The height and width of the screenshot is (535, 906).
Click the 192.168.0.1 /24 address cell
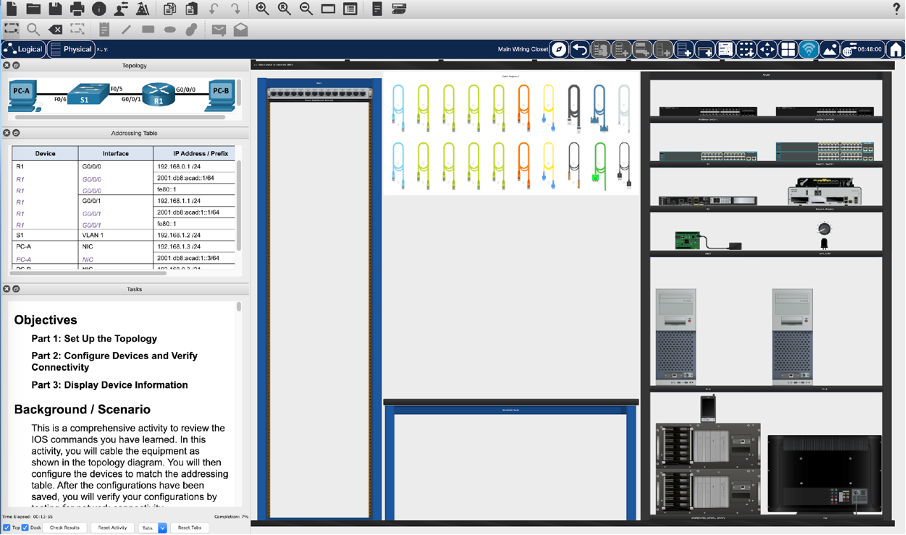click(194, 166)
